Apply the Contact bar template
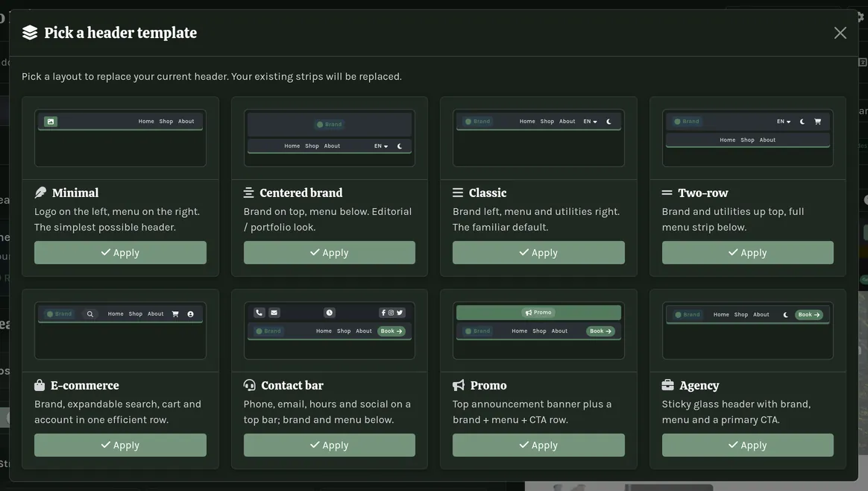Image resolution: width=868 pixels, height=491 pixels. [330, 445]
